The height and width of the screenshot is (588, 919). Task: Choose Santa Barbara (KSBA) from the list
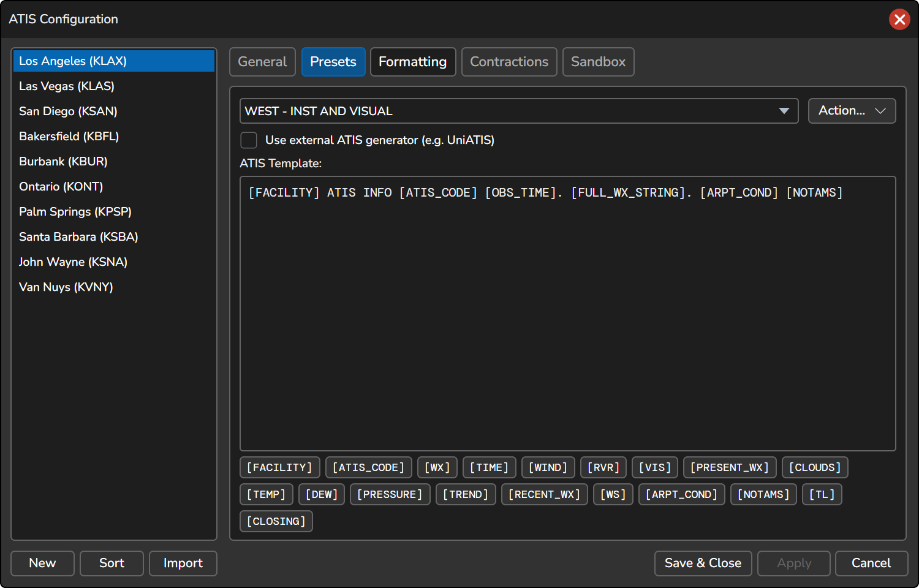click(x=78, y=237)
